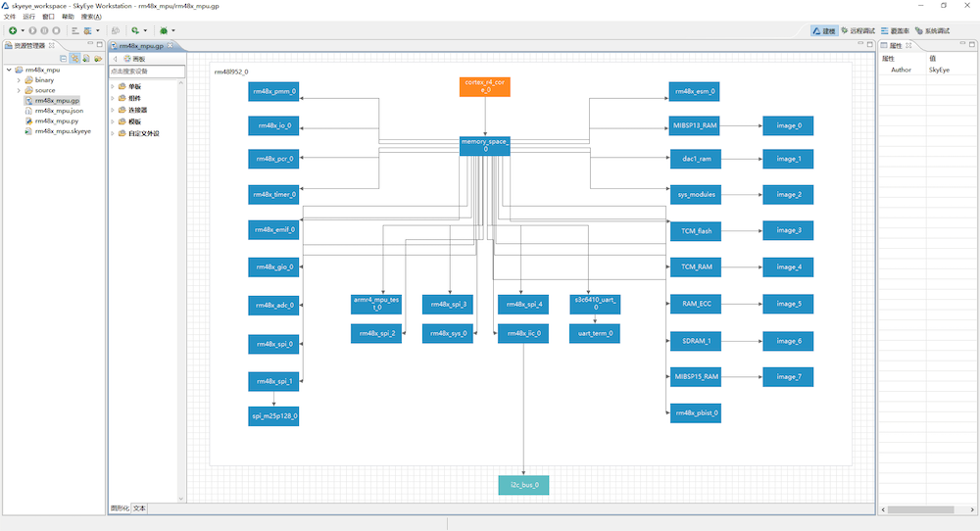Select the orange cortex_r4_core_0 node
This screenshot has width=980, height=531.
click(484, 87)
